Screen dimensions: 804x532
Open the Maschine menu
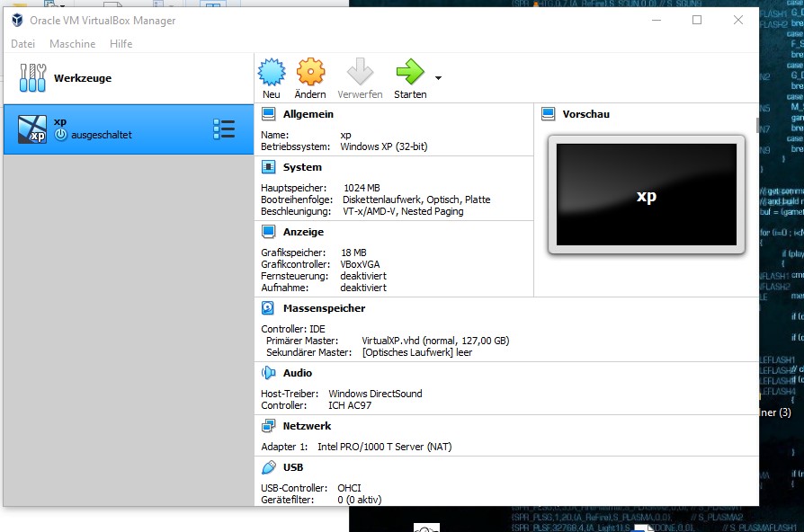click(x=72, y=44)
